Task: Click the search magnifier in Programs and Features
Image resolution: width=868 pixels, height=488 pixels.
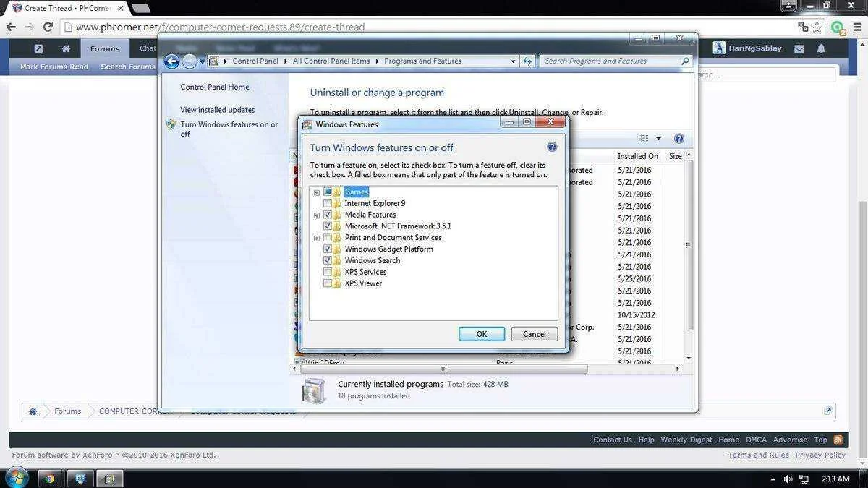Action: click(685, 61)
